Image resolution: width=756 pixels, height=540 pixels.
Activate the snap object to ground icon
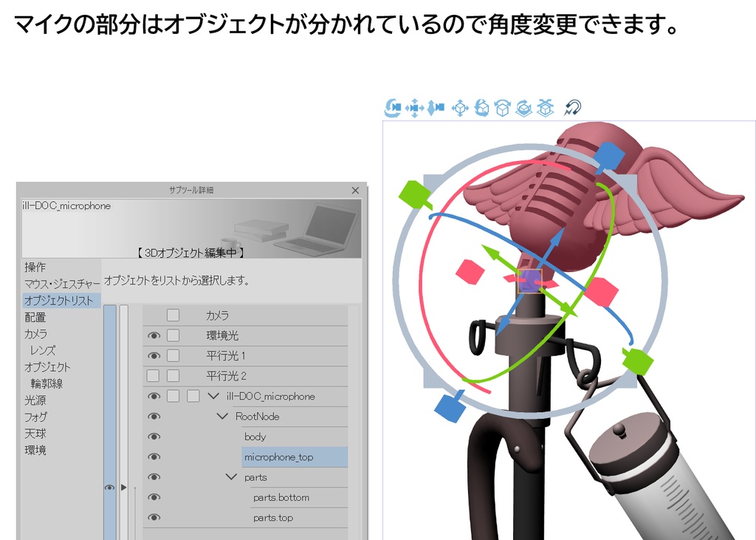[545, 107]
